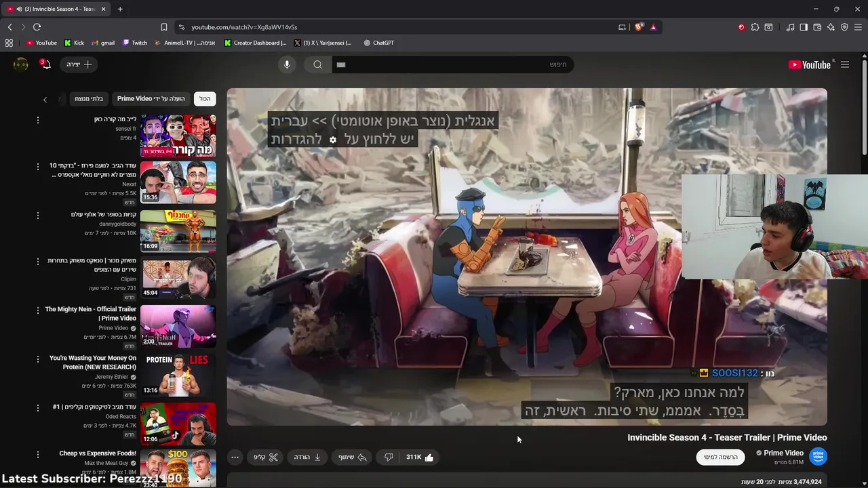This screenshot has height=488, width=868.
Task: Select the בלתי מנוצח filter chip
Action: click(89, 99)
